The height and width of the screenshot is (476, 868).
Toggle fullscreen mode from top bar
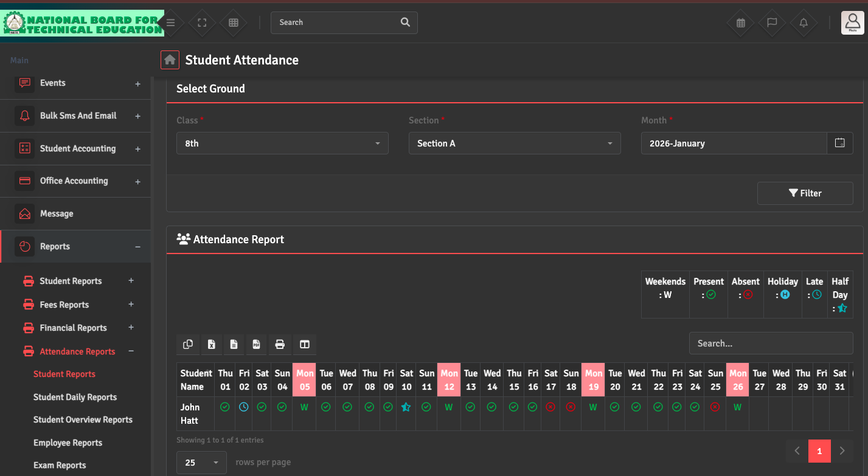point(202,22)
